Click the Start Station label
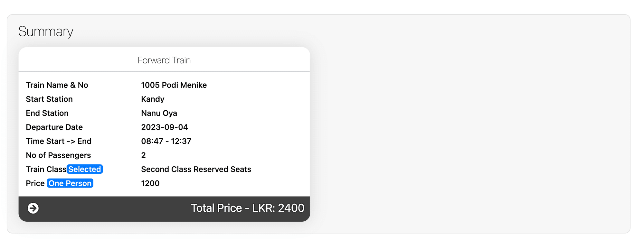 (49, 99)
